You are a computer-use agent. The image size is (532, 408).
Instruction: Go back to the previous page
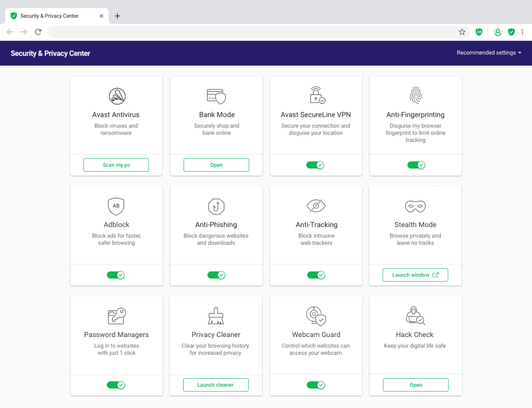coord(10,32)
